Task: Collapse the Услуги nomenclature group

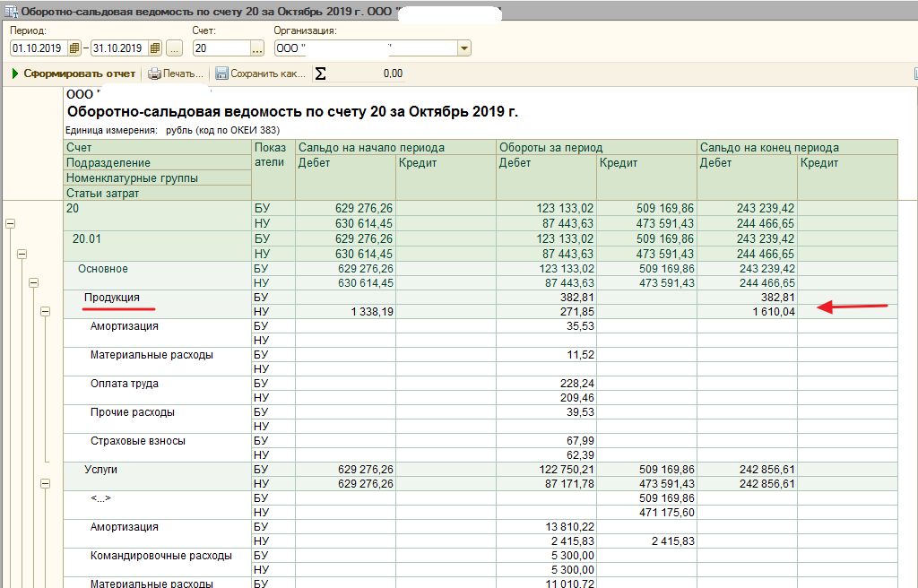Action: (x=45, y=483)
